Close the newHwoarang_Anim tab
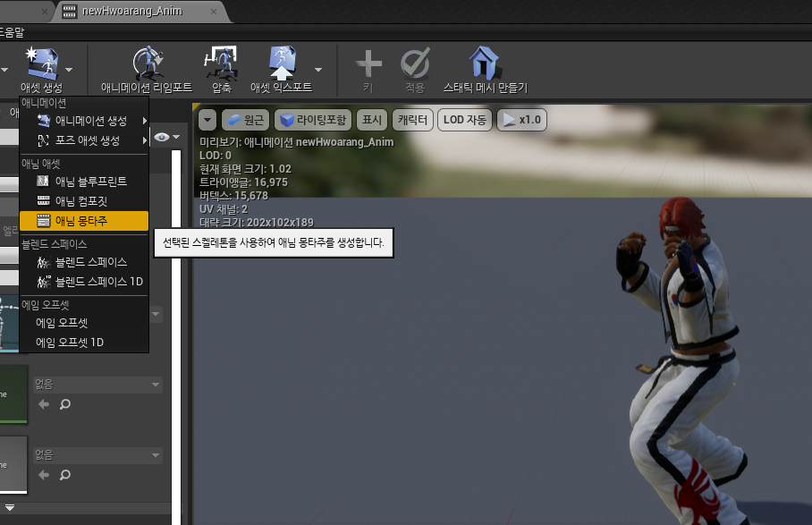This screenshot has width=812, height=525. point(214,12)
